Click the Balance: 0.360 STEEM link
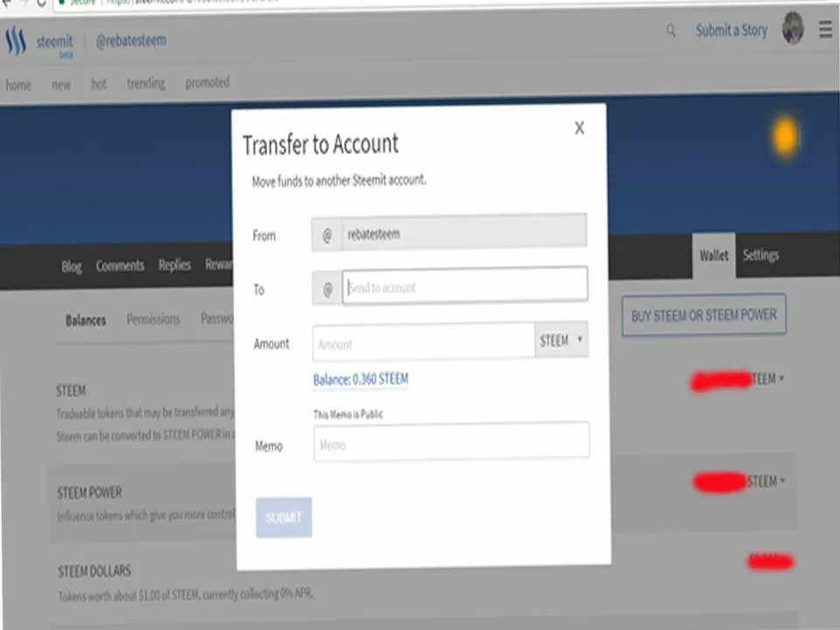840x630 pixels. (360, 379)
